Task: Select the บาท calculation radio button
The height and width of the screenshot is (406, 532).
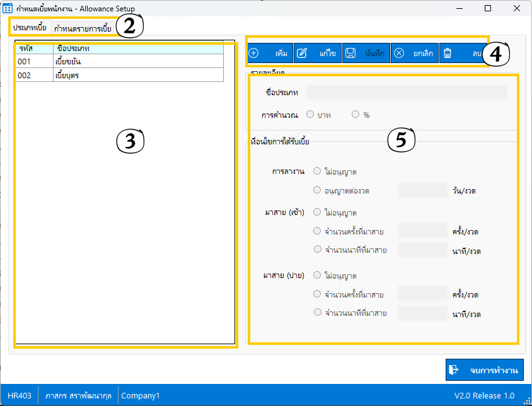Action: point(310,115)
